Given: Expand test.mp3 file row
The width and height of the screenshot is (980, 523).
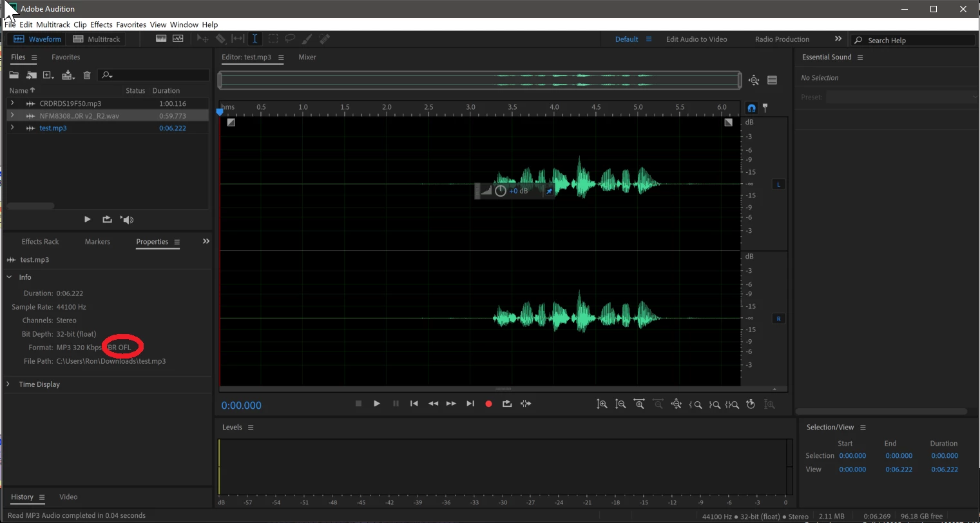Looking at the screenshot, I should (x=12, y=128).
